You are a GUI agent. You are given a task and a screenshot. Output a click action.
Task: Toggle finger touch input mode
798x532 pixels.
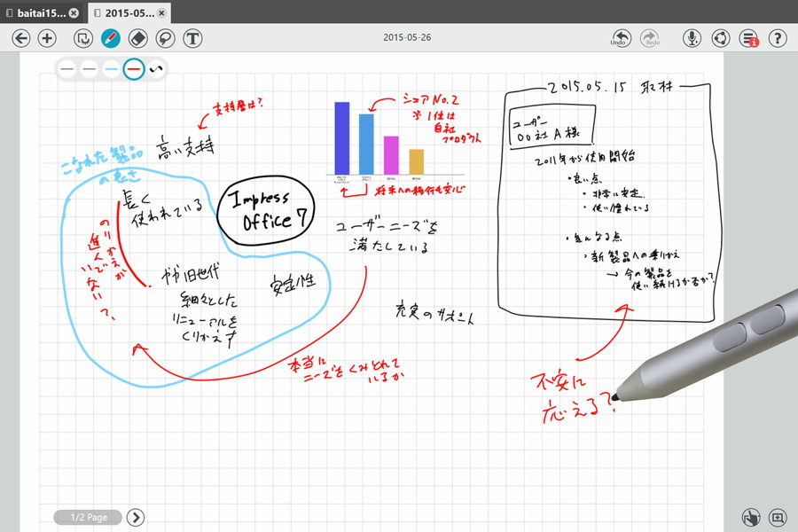(x=751, y=517)
